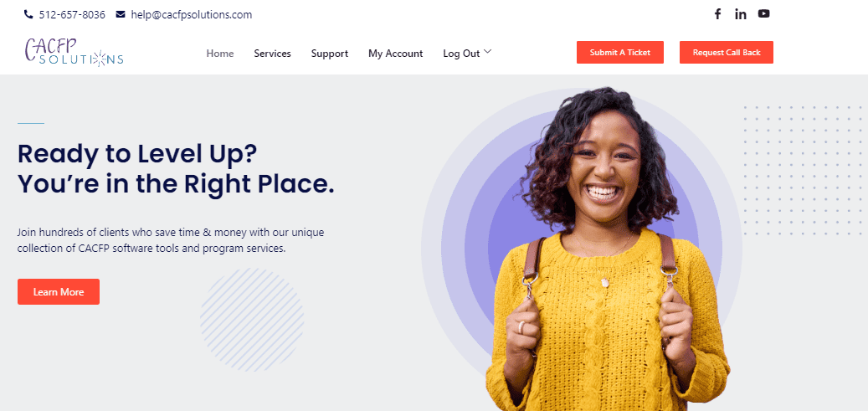Open My Account from the navigation
Screen dimensions: 868x411
pos(395,54)
